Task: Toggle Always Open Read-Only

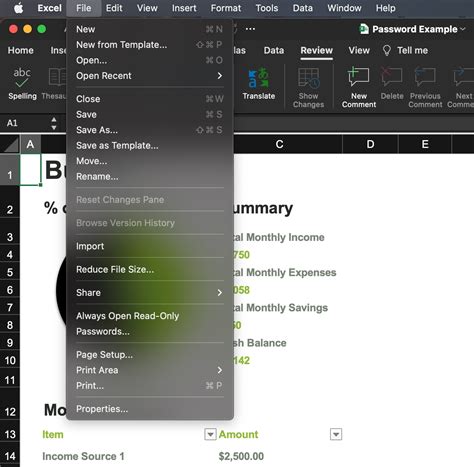Action: tap(150, 316)
